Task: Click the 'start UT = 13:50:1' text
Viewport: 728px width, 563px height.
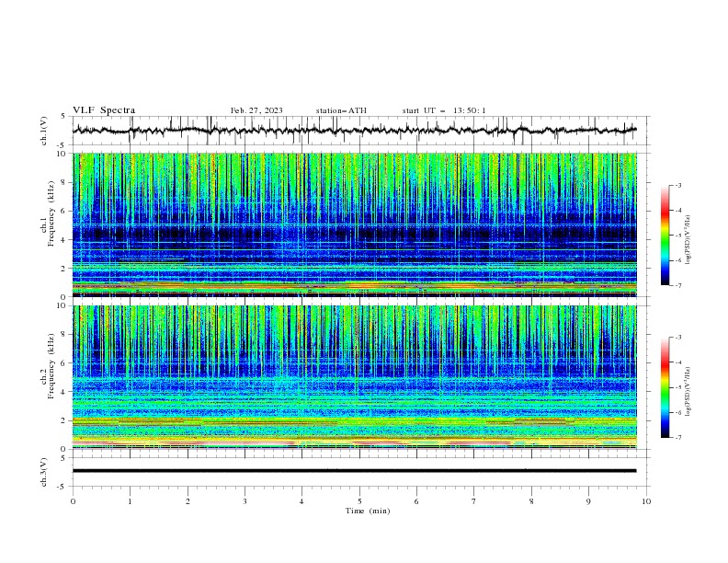Action: click(444, 110)
